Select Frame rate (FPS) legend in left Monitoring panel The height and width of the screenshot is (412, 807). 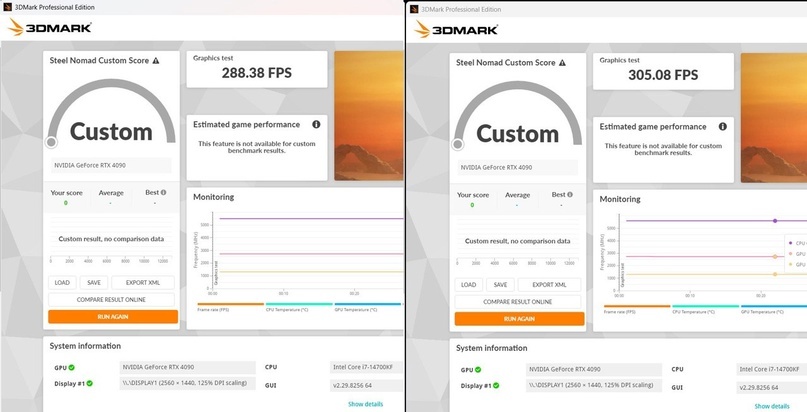pyautogui.click(x=230, y=307)
